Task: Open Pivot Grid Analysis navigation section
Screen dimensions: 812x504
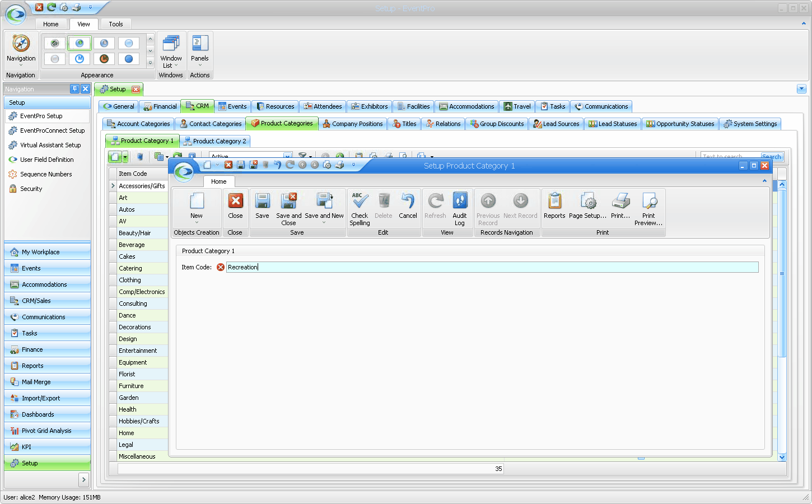Action: click(x=47, y=431)
